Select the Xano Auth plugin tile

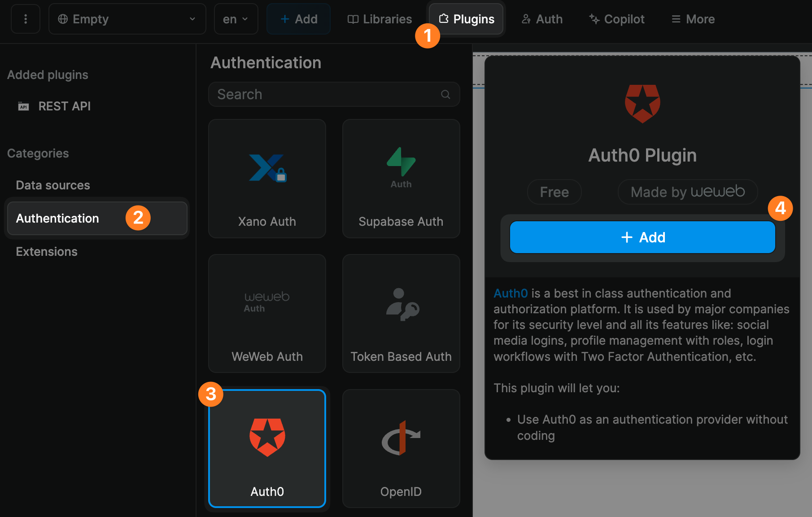[x=267, y=179]
